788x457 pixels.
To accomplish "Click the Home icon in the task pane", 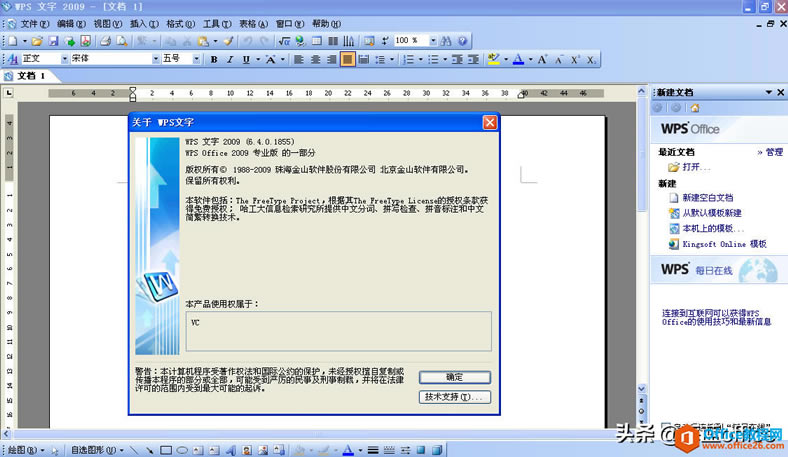I will click(x=695, y=108).
